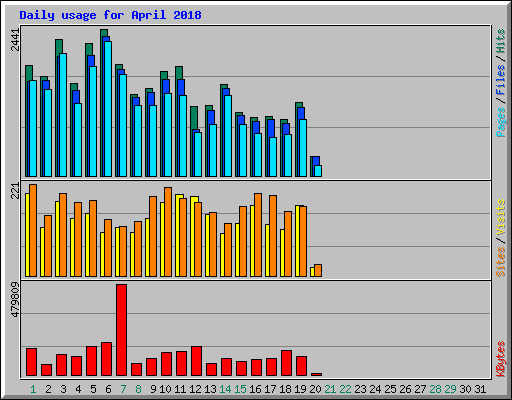Image resolution: width=512 pixels, height=400 pixels.
Task: Select day 27 on the x-axis
Action: (x=420, y=389)
